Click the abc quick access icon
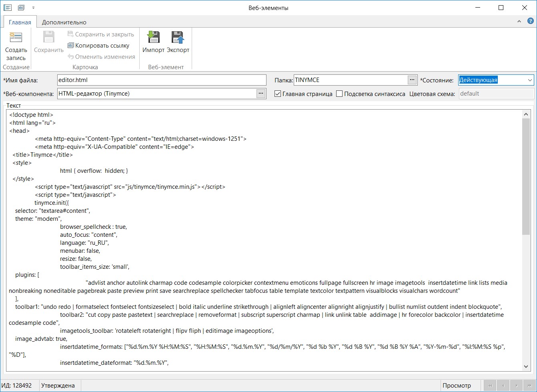 pyautogui.click(x=21, y=8)
